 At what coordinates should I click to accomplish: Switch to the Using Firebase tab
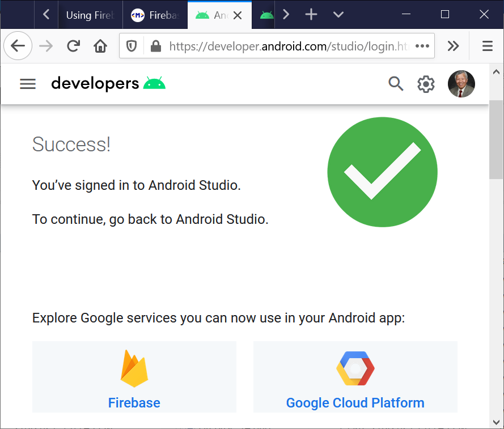tap(90, 15)
